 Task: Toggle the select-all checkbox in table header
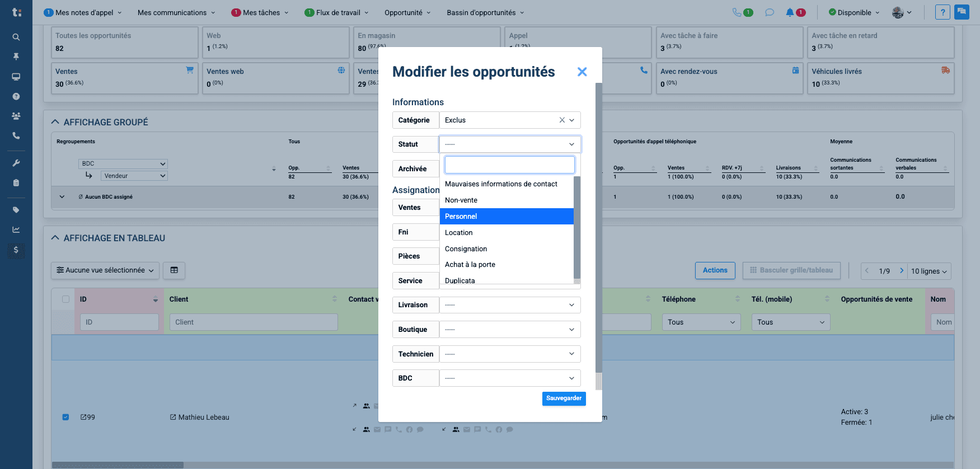[65, 299]
